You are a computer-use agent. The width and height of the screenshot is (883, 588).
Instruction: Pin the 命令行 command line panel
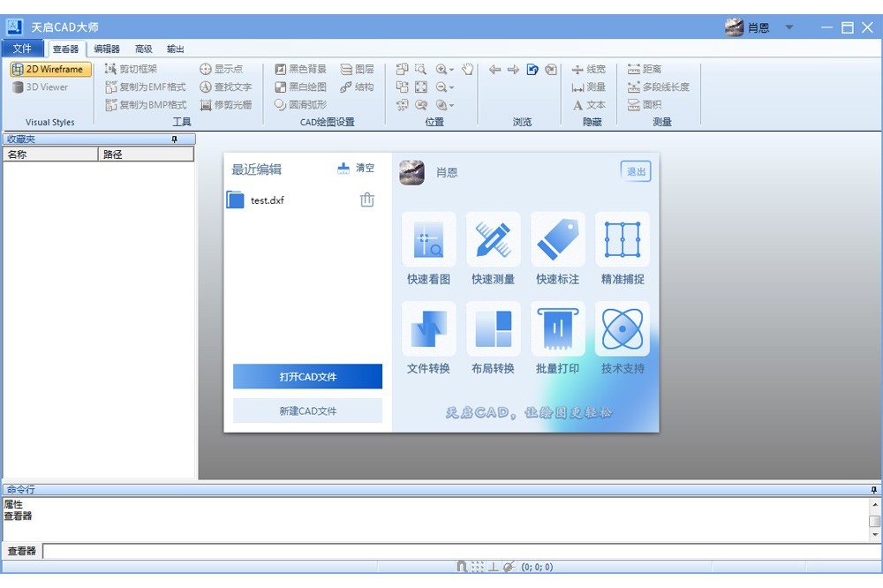874,490
